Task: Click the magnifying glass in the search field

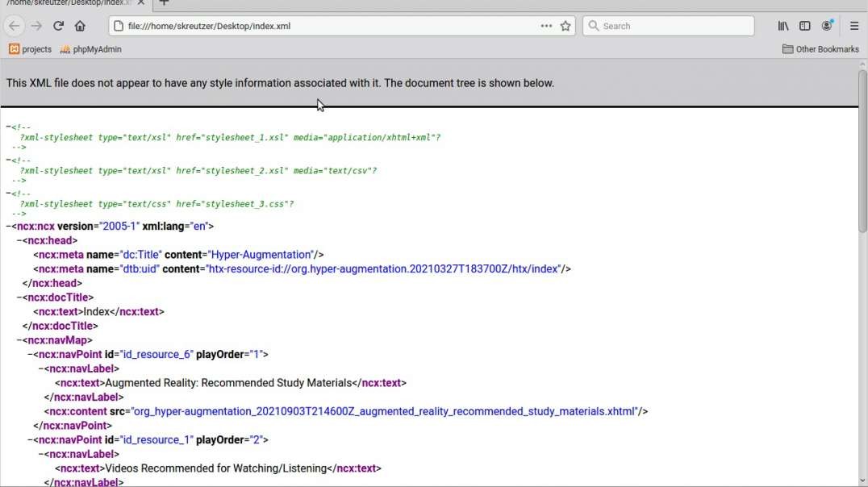Action: coord(593,25)
